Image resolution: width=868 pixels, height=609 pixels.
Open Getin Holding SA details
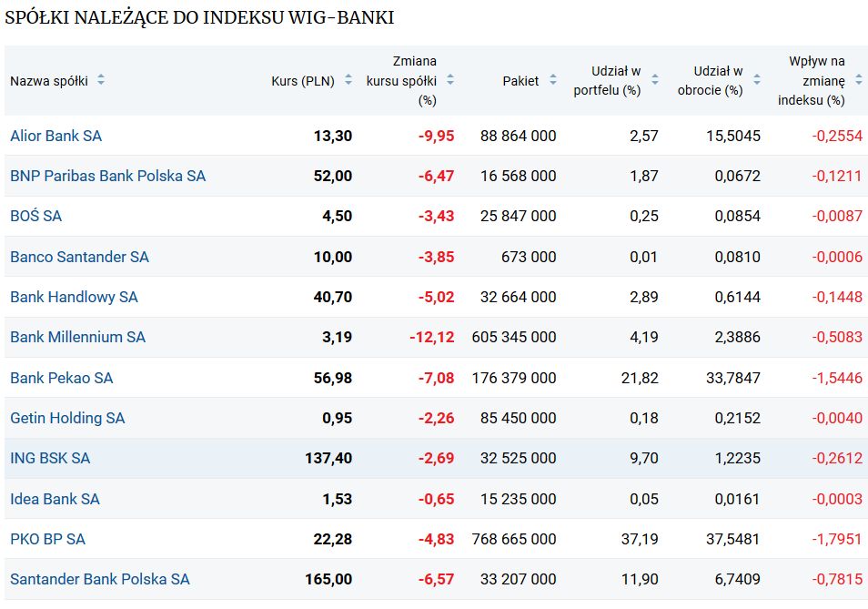click(x=67, y=418)
